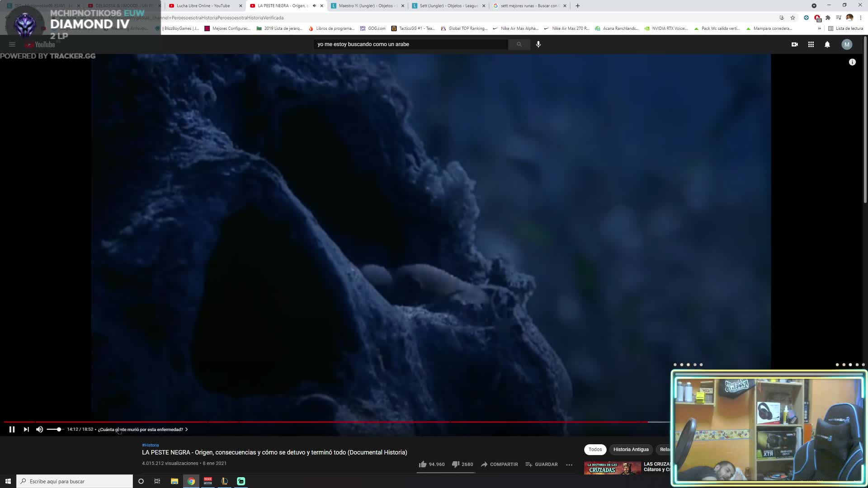Viewport: 868px width, 488px height.
Task: Select the Todos filter chip
Action: coord(595,449)
